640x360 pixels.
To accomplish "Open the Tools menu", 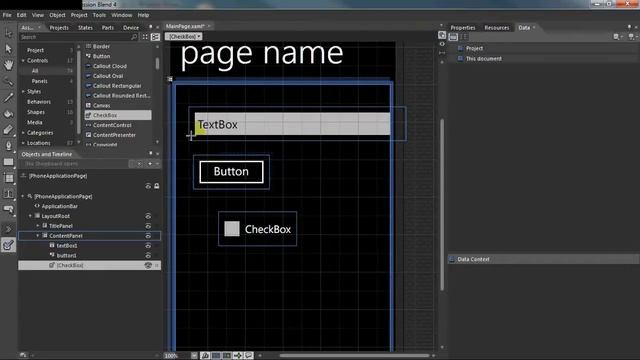I will point(99,15).
